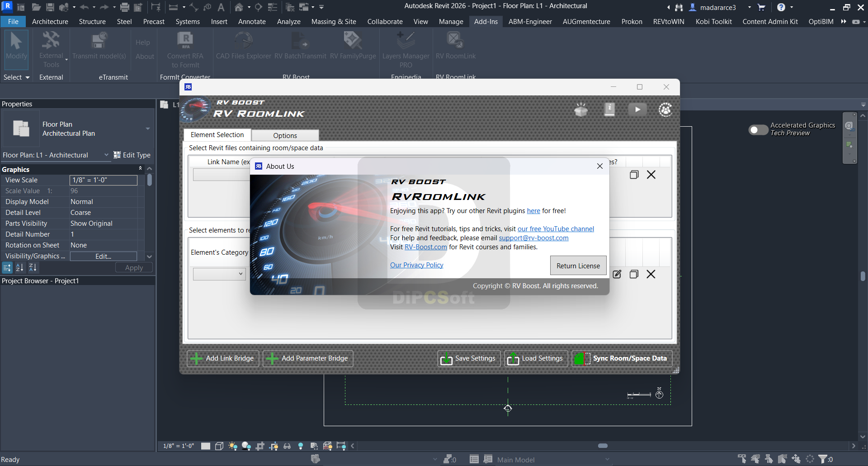Toggle drag elements on selection icon
The height and width of the screenshot is (466, 868).
[x=796, y=459]
